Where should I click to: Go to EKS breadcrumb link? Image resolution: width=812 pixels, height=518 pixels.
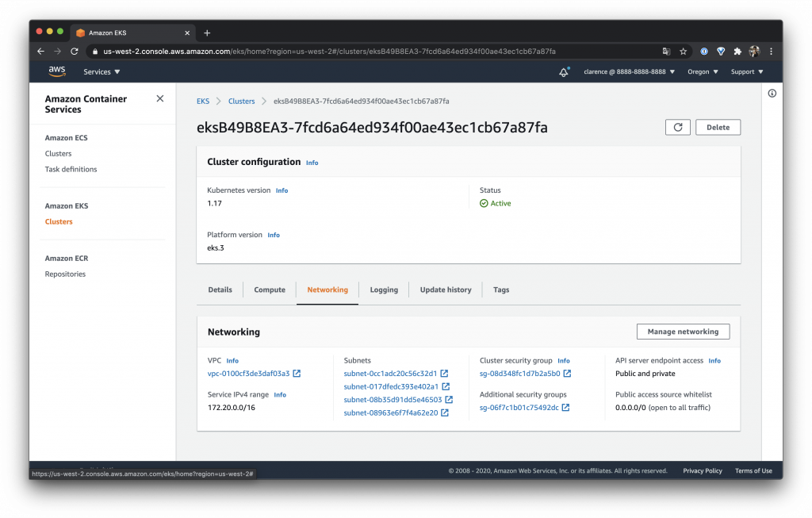[x=203, y=101]
